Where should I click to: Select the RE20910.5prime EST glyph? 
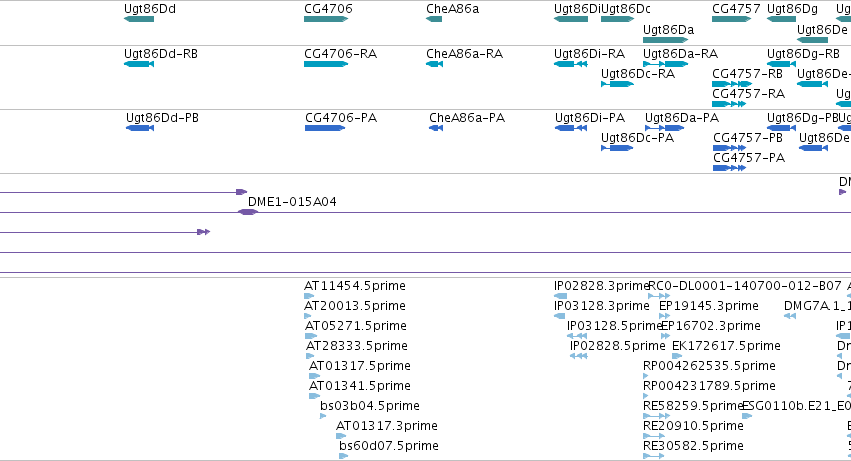click(x=654, y=436)
